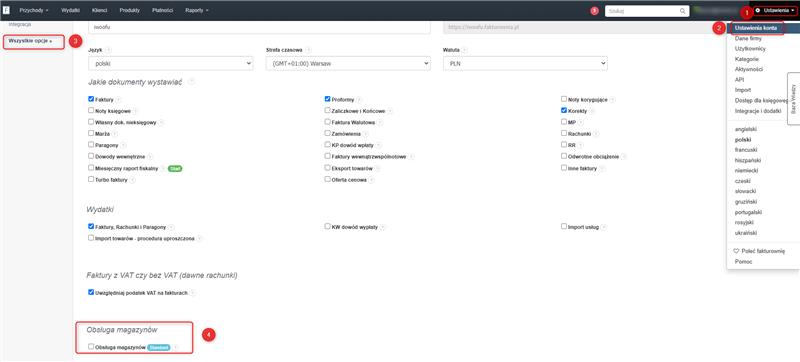Click the help icon beside Waluta
The image size is (800, 362).
click(465, 50)
